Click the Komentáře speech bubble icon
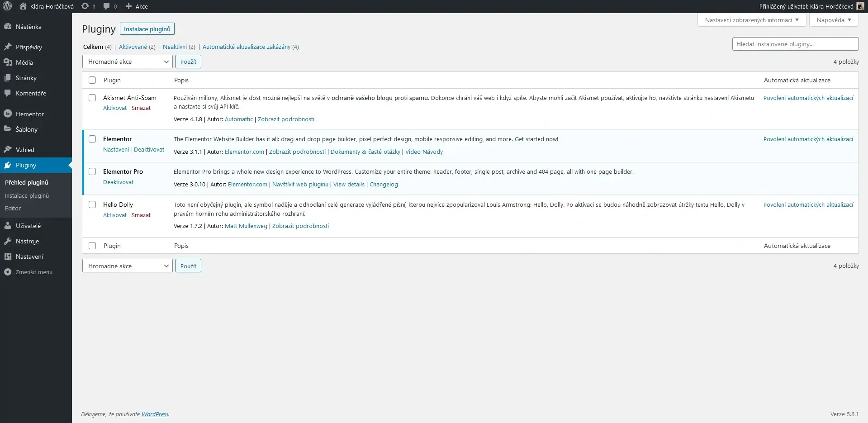This screenshot has height=423, width=868. click(x=8, y=93)
